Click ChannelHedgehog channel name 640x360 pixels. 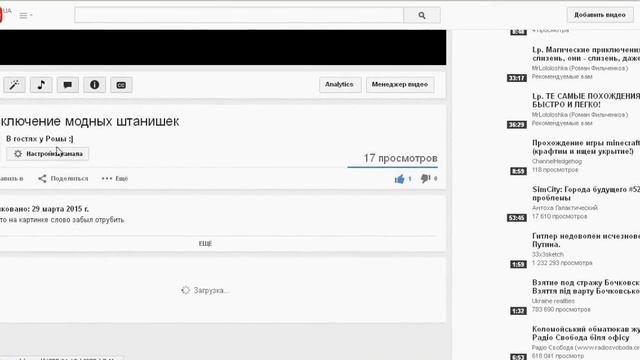point(557,161)
